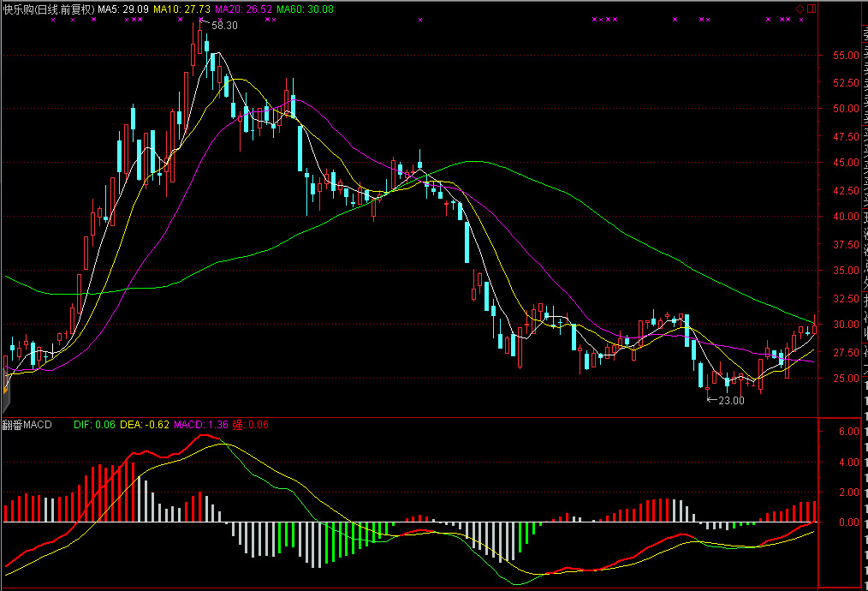Click the first magenta x marker at top left
Image resolution: width=868 pixels, height=591 pixels.
[53, 19]
